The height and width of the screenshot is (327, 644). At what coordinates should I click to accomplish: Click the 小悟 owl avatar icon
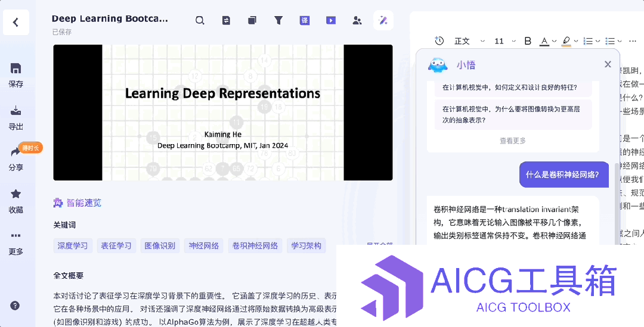pos(438,65)
